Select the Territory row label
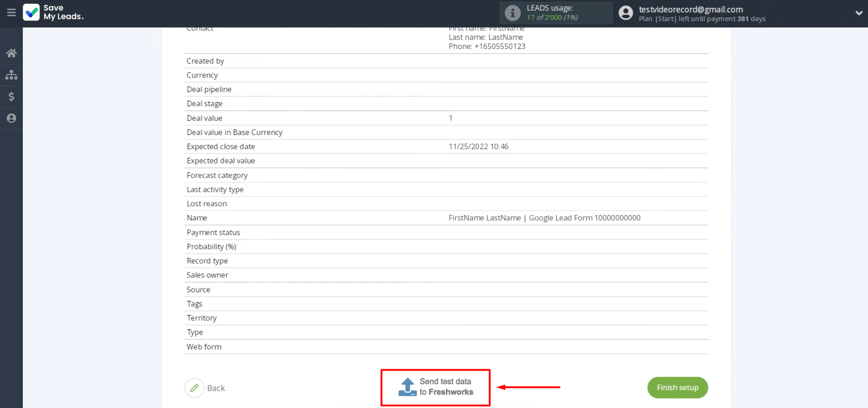Image resolution: width=868 pixels, height=408 pixels. tap(201, 318)
